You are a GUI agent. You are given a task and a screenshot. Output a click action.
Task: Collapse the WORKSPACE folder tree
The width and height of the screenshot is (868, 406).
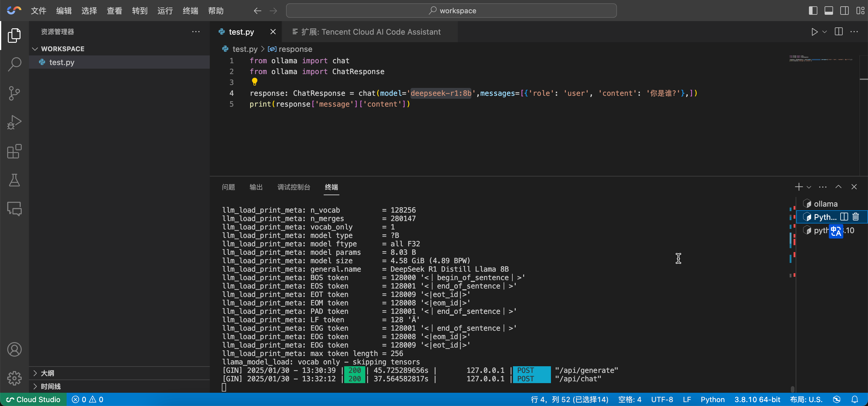click(x=35, y=49)
